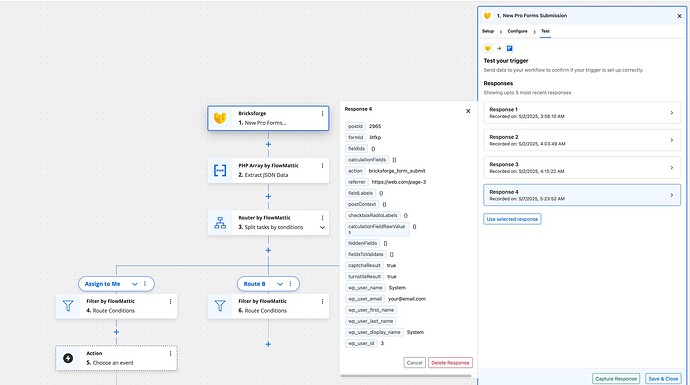Viewport: 690px width, 385px height.
Task: Click the your@email.com value
Action: point(407,299)
